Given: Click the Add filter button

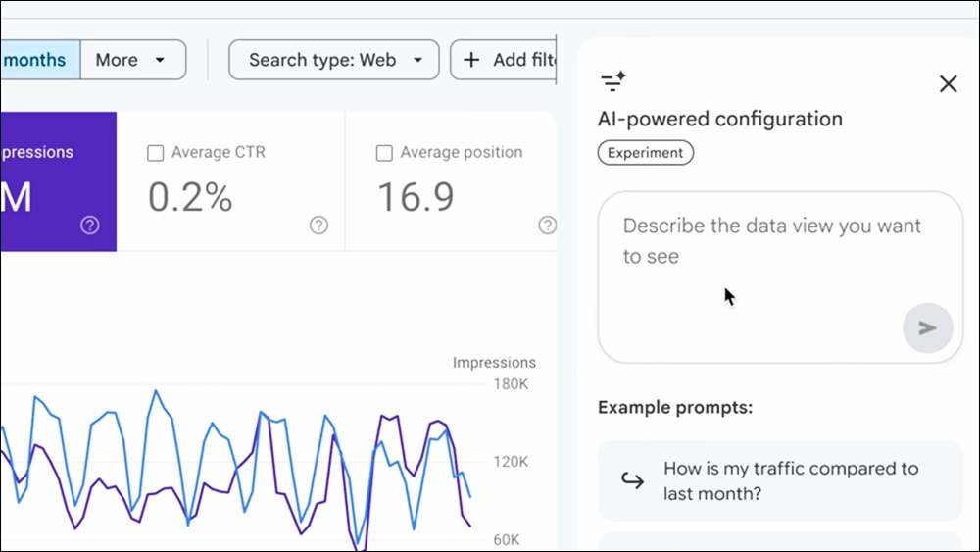Looking at the screenshot, I should point(503,60).
